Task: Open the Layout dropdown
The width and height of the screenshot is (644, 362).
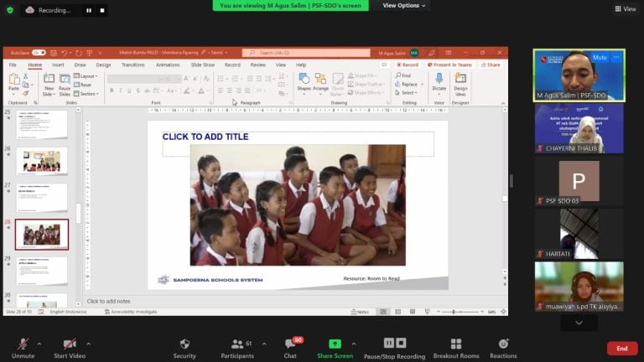Action: [x=86, y=76]
